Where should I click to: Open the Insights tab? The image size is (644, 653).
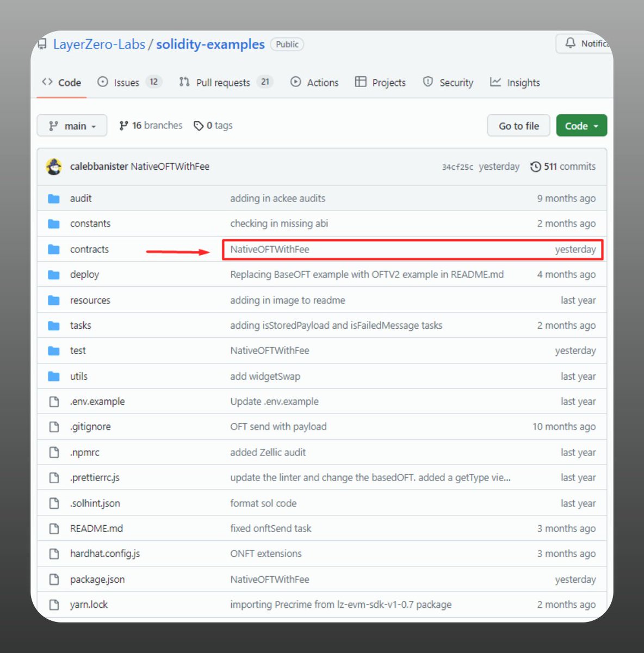coord(515,83)
